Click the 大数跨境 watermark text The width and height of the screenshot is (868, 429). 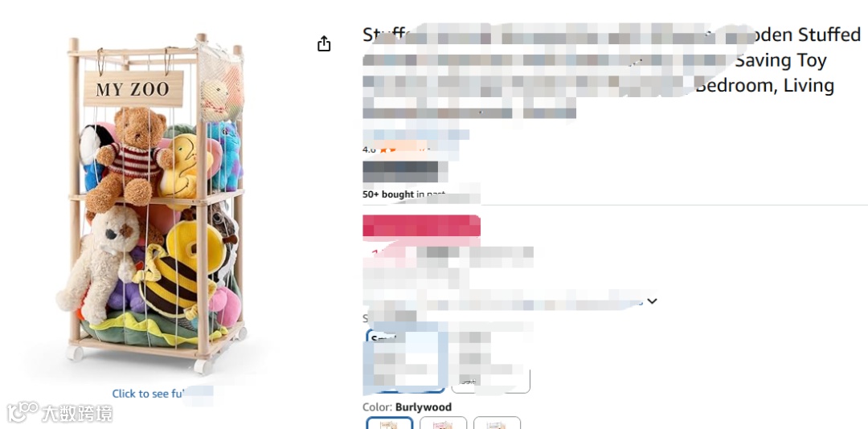click(77, 413)
